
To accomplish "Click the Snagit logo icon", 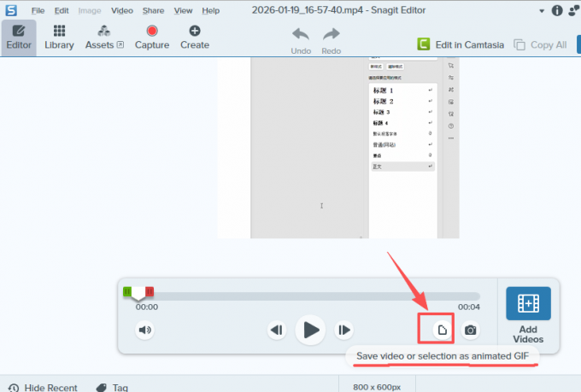I will point(11,10).
